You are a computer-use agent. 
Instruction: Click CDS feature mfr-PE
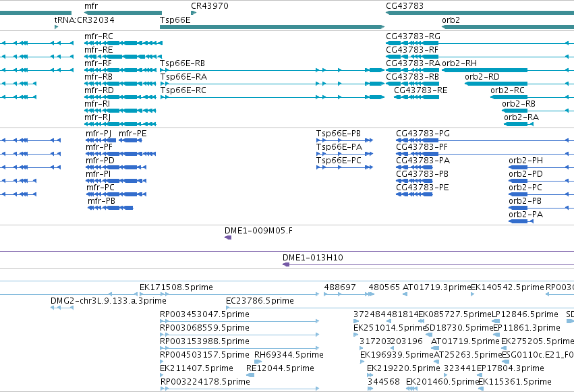point(132,134)
